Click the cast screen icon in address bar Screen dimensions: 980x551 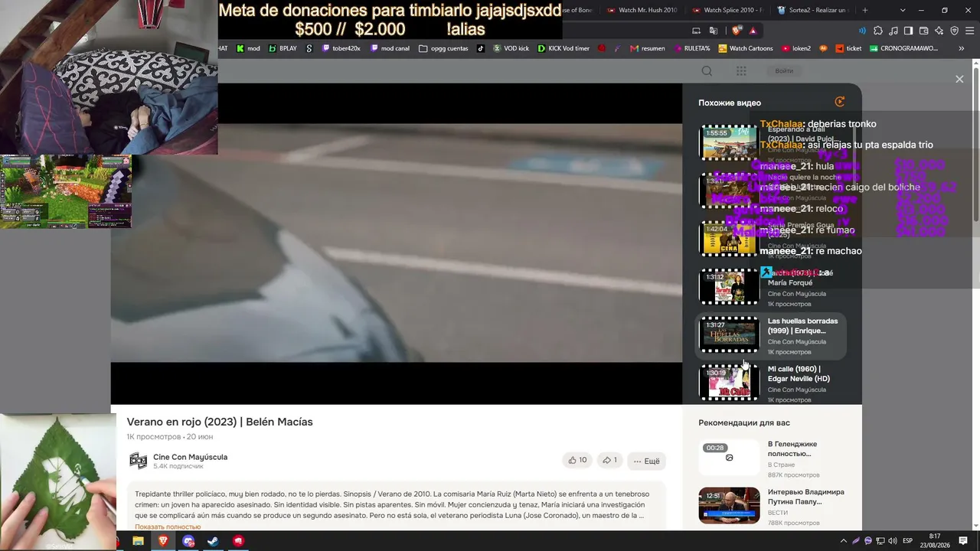[x=696, y=31]
